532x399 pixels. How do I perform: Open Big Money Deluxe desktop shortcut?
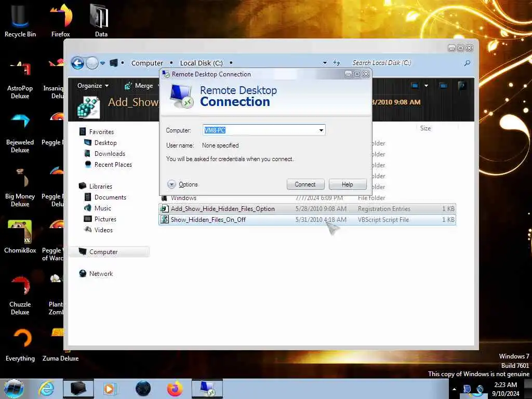[x=20, y=188]
